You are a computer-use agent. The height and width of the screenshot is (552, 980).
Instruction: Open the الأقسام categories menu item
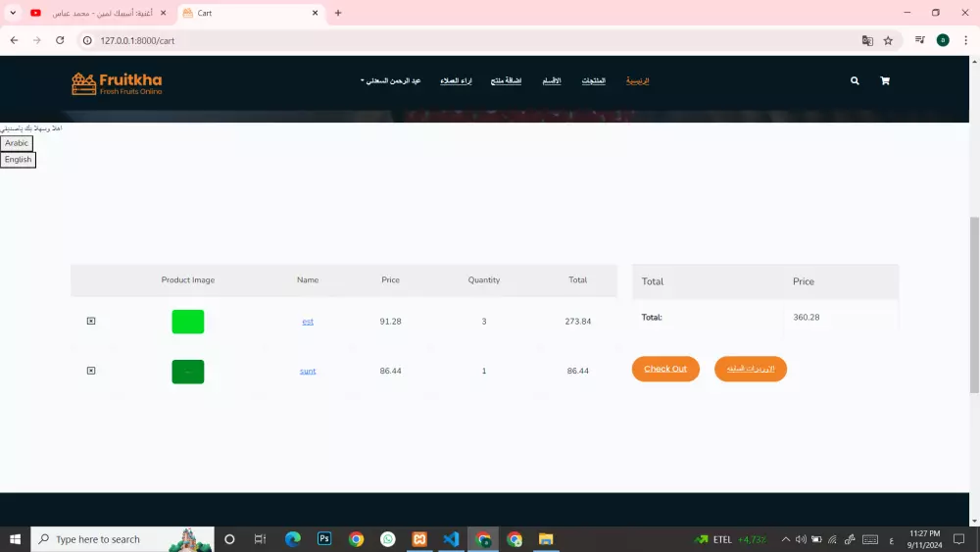pos(551,80)
